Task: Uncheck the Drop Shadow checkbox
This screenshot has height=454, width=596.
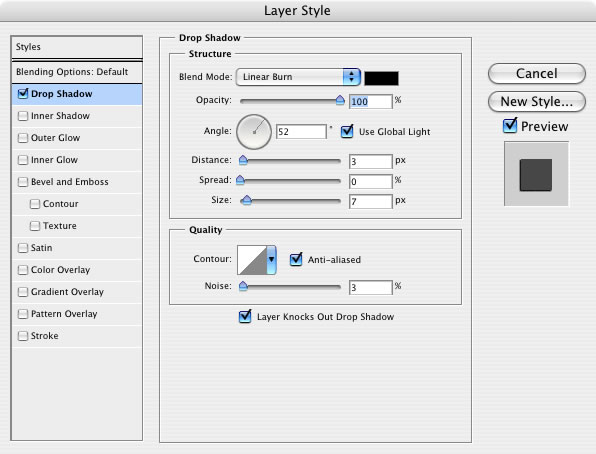Action: point(23,94)
